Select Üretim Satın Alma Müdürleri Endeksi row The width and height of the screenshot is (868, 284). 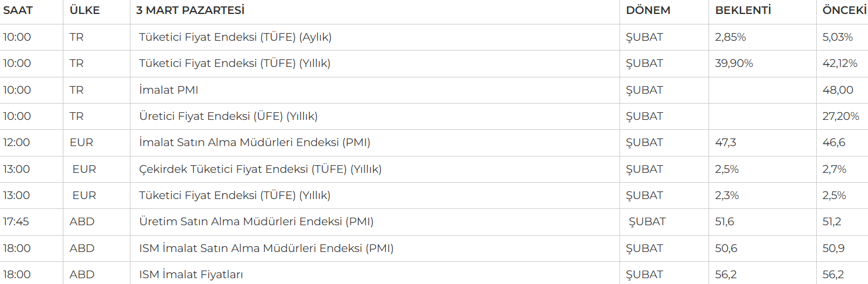434,222
